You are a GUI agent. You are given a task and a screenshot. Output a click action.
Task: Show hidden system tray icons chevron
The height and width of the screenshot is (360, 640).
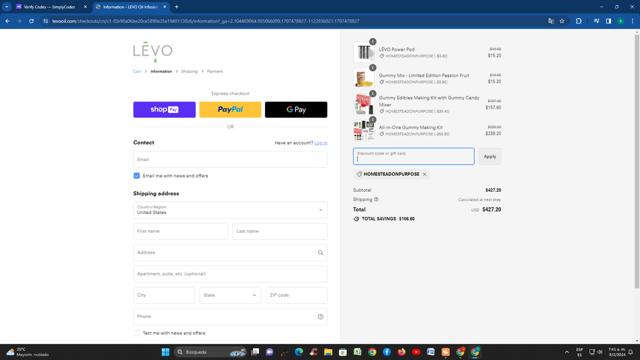click(x=567, y=352)
